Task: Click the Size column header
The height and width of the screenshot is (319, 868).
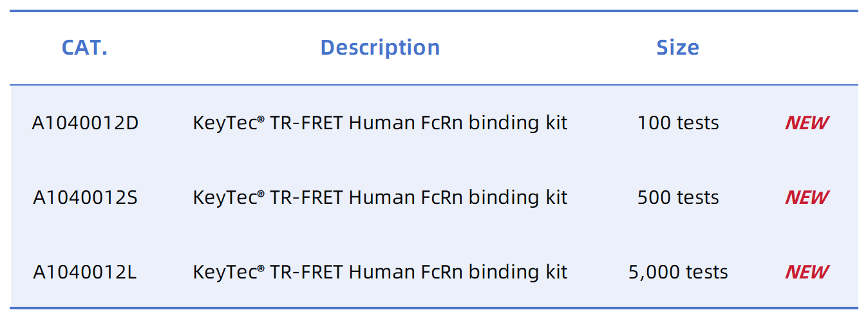Action: click(x=677, y=48)
